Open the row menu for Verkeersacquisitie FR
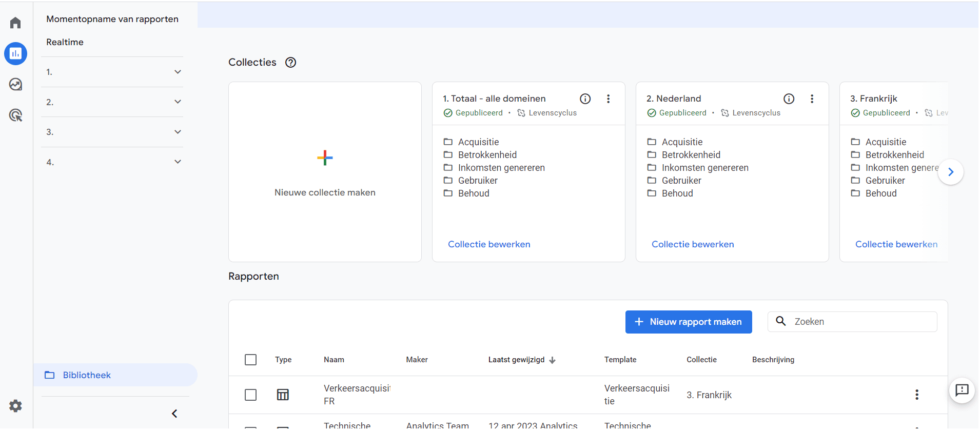 click(x=917, y=395)
